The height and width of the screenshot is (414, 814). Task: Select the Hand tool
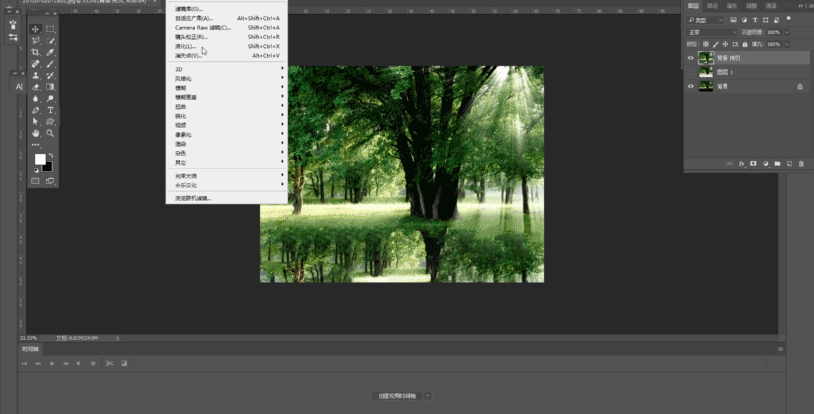[35, 133]
